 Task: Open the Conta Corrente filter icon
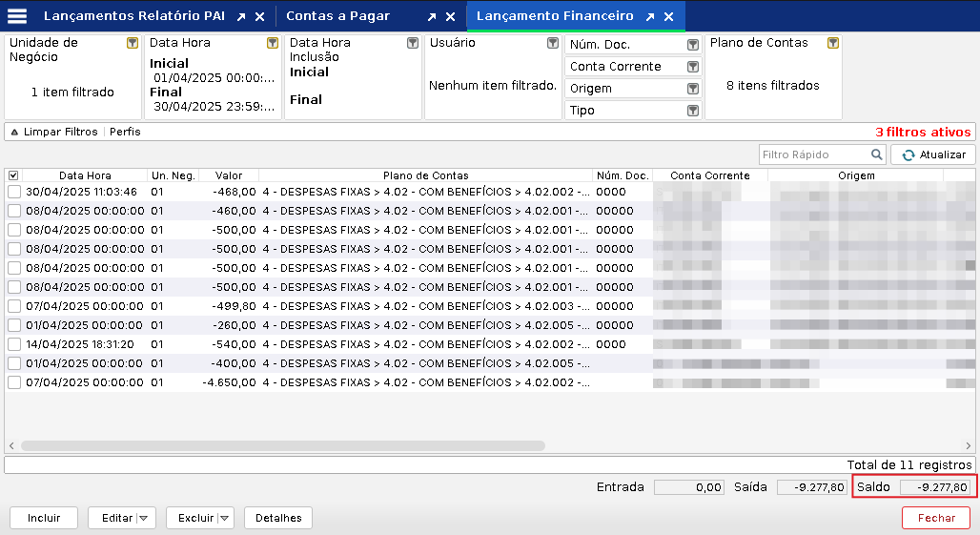pyautogui.click(x=692, y=67)
